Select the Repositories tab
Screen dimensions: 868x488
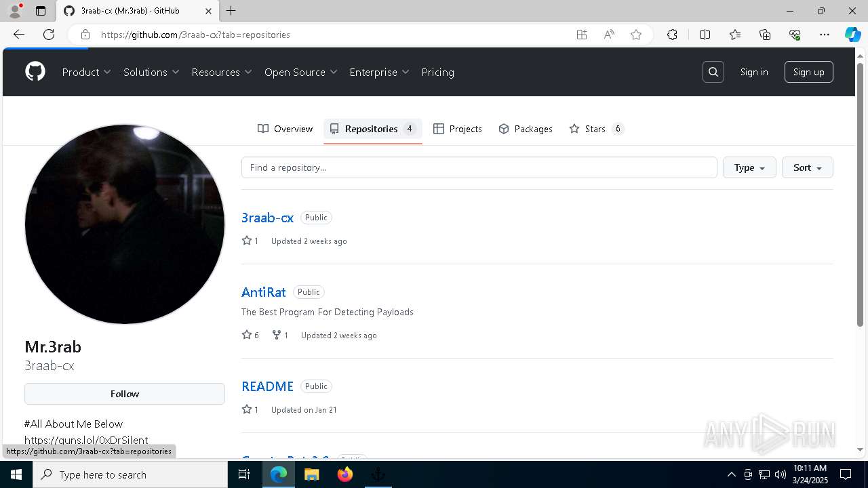[x=373, y=129]
